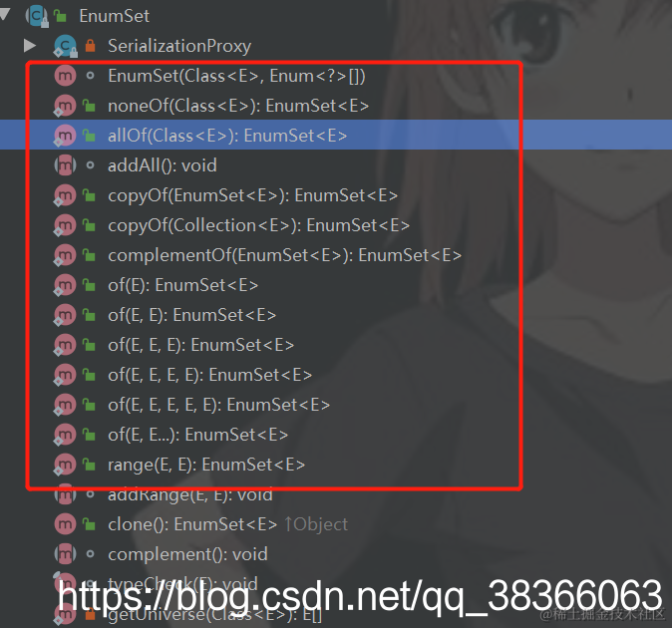672x628 pixels.
Task: Collapse the EnumSet class node arrow
Action: (x=5, y=14)
